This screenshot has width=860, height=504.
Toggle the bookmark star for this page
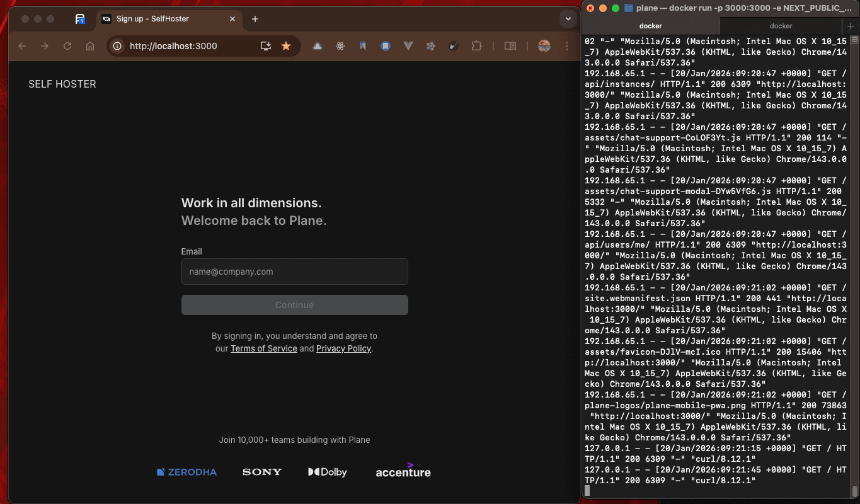click(x=286, y=46)
